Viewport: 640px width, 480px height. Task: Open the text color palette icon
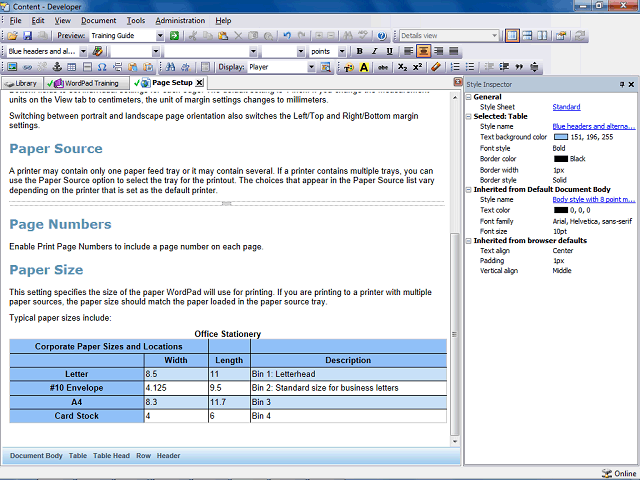(349, 67)
